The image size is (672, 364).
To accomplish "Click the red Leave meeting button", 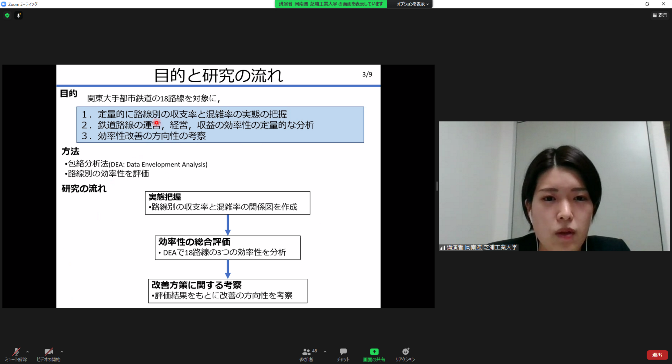I will pyautogui.click(x=657, y=355).
